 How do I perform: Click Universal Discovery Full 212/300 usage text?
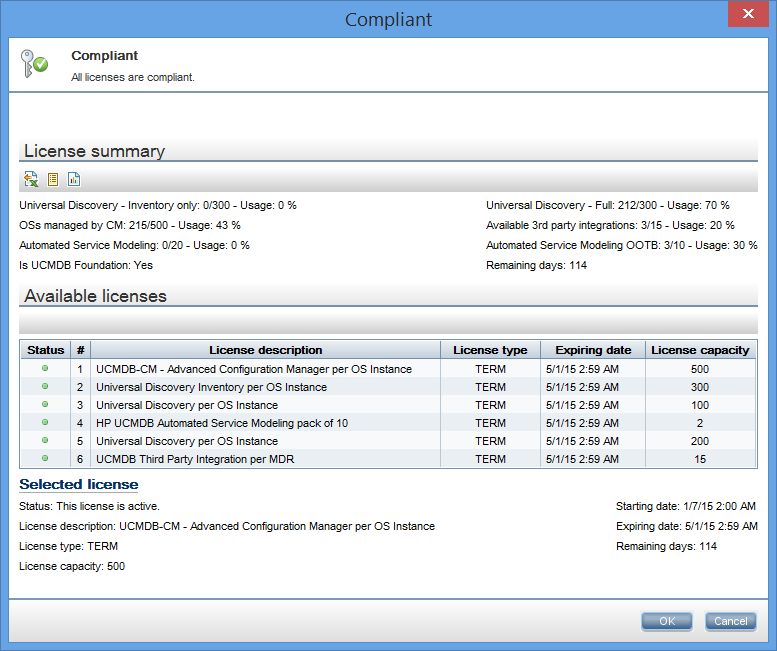pos(608,205)
